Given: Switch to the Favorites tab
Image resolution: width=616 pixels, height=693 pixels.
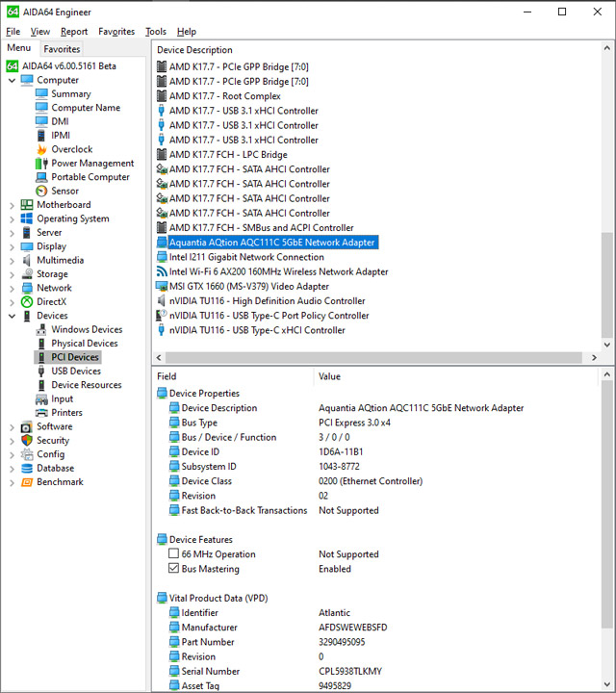Looking at the screenshot, I should click(62, 49).
